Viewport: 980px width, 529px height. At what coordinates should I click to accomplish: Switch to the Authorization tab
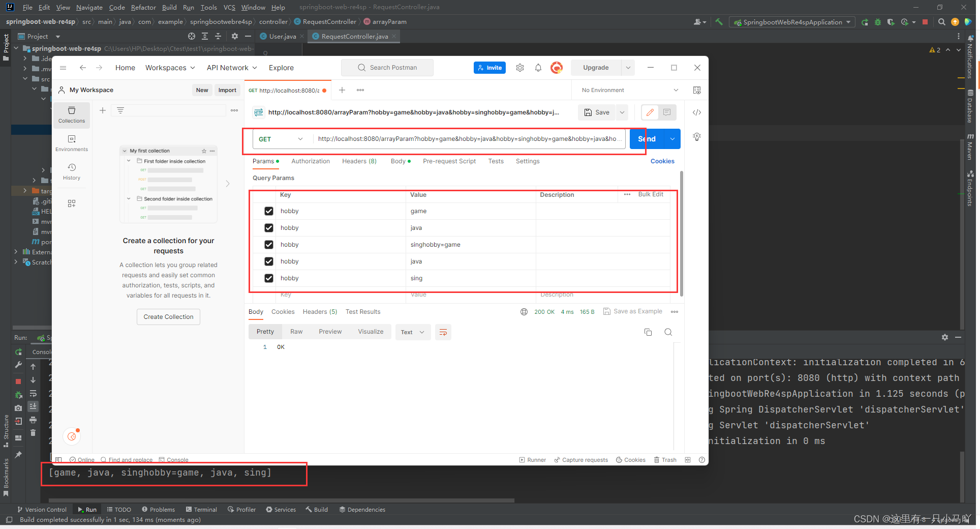pyautogui.click(x=311, y=161)
